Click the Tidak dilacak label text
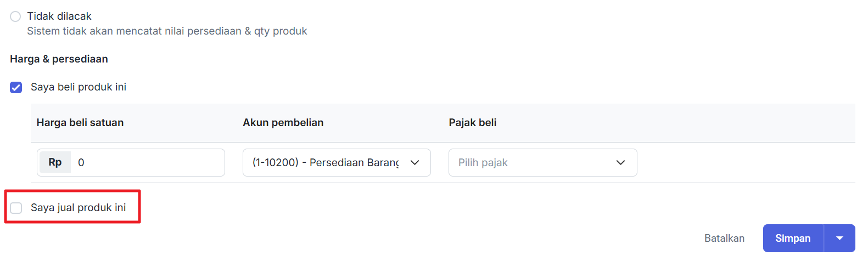This screenshot has height=267, width=868. click(59, 16)
